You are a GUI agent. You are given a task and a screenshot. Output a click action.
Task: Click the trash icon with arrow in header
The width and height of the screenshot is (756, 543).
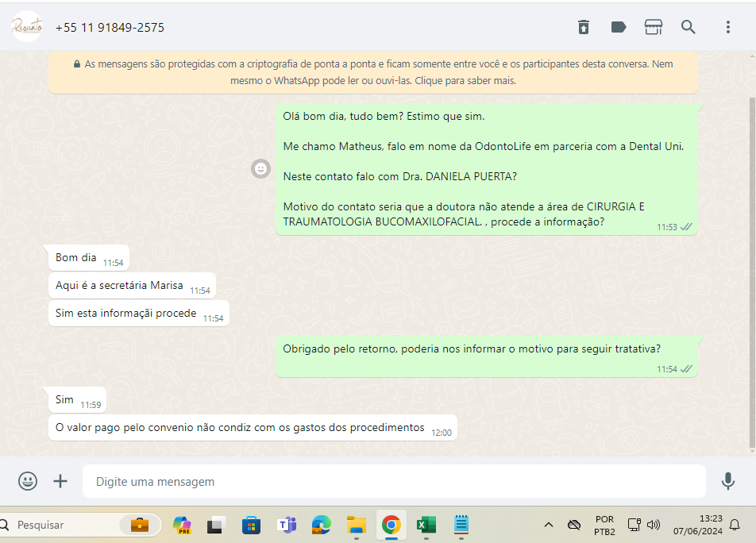pyautogui.click(x=584, y=27)
